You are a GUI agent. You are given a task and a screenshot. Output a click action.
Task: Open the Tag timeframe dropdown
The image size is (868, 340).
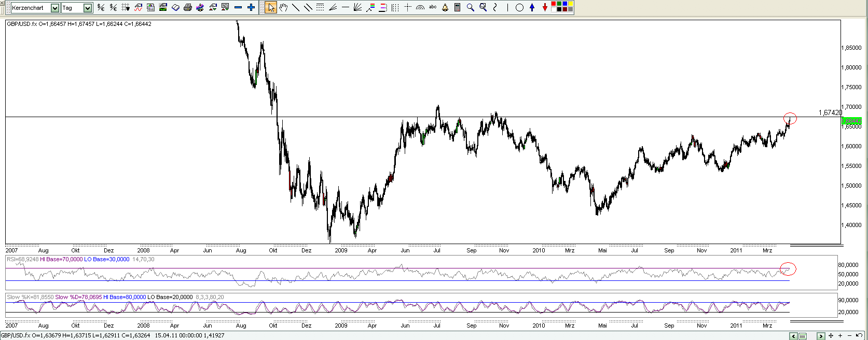coord(88,8)
